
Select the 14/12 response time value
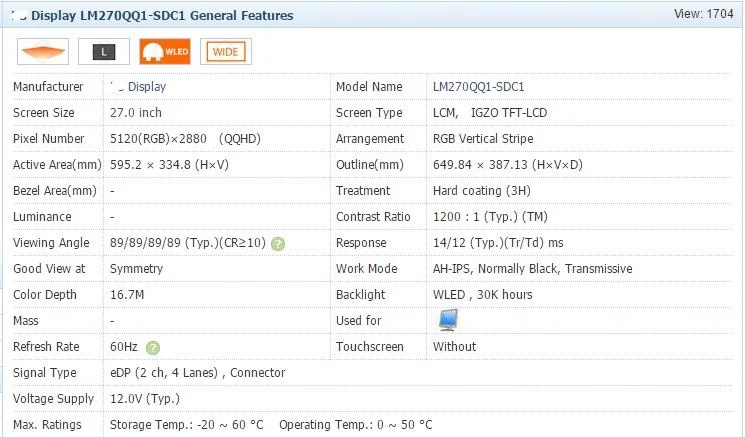tap(498, 243)
